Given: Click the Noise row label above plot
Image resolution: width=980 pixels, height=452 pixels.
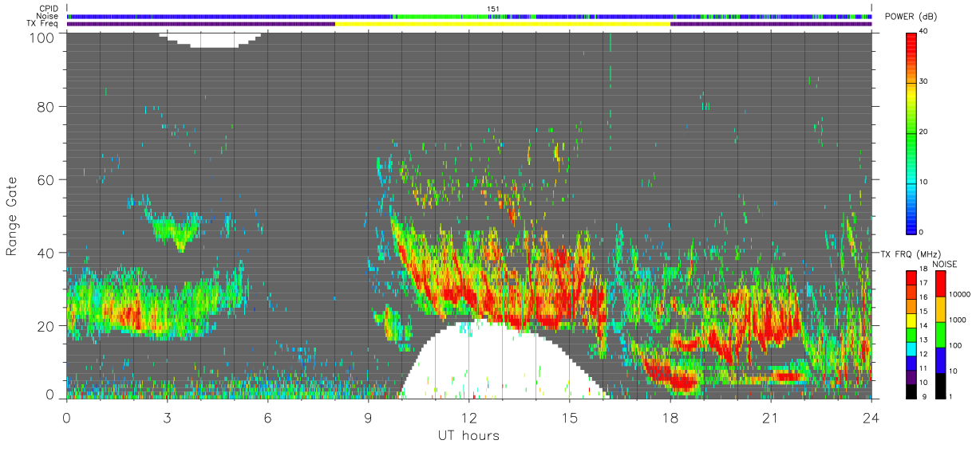Looking at the screenshot, I should (x=49, y=16).
